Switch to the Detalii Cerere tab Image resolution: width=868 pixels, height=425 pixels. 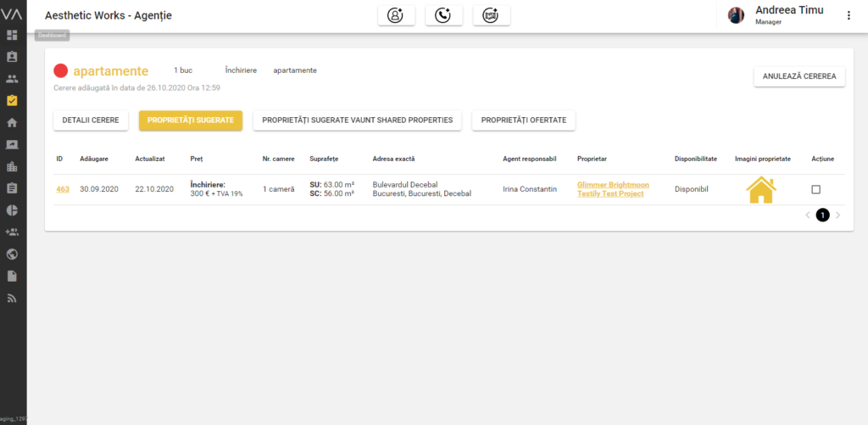(91, 120)
